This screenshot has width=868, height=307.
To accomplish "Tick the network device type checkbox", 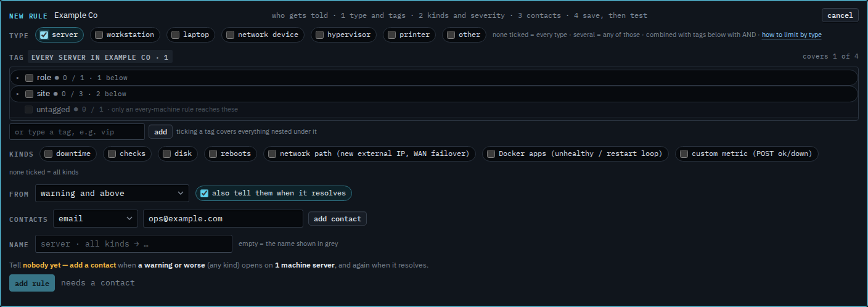I will point(230,35).
